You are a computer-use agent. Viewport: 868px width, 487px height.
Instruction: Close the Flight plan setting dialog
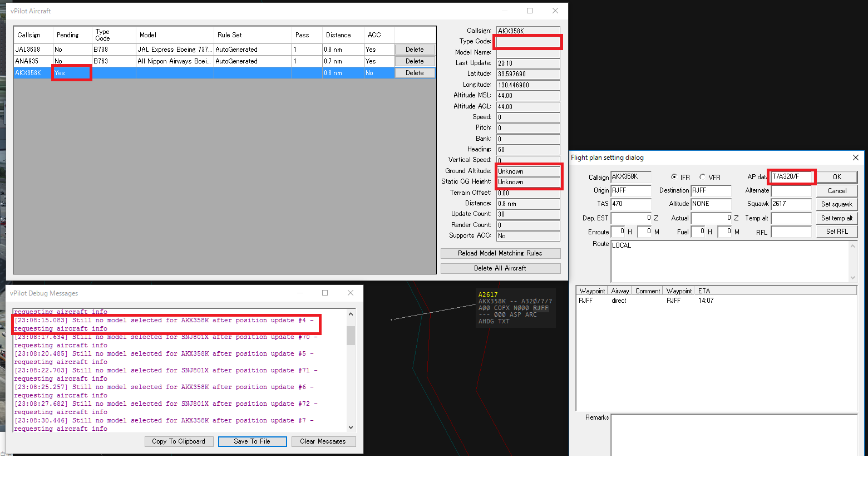[x=855, y=158]
